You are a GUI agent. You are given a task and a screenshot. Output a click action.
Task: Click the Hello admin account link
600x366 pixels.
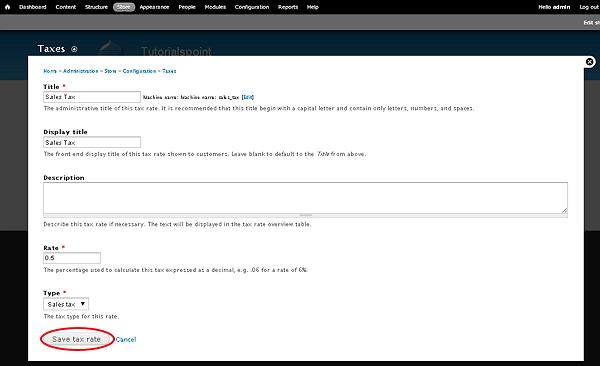point(554,7)
